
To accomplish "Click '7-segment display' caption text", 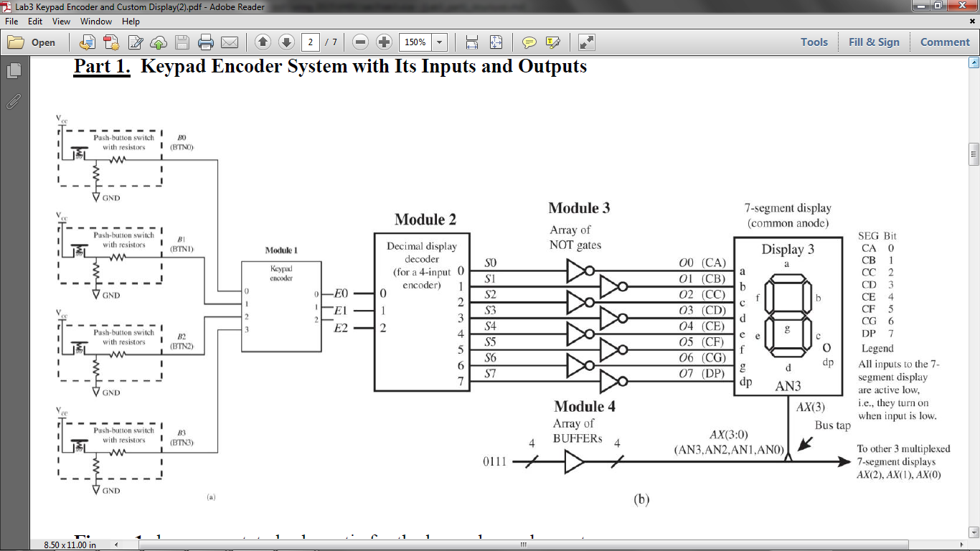I will pyautogui.click(x=788, y=208).
